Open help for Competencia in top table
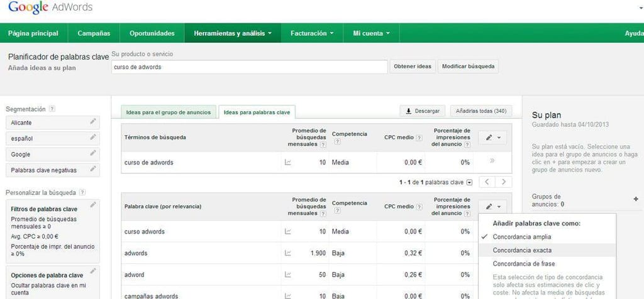 click(337, 141)
